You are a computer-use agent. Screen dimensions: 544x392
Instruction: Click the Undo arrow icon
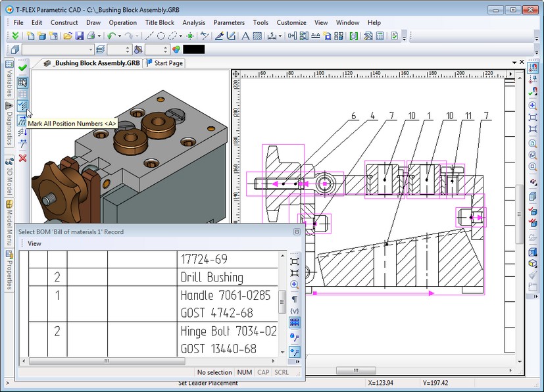pyautogui.click(x=111, y=36)
